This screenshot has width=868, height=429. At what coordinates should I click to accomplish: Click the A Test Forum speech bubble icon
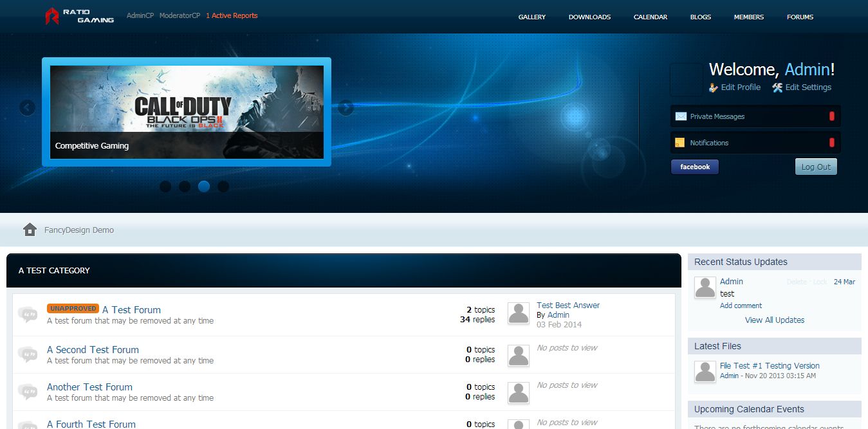pos(28,315)
